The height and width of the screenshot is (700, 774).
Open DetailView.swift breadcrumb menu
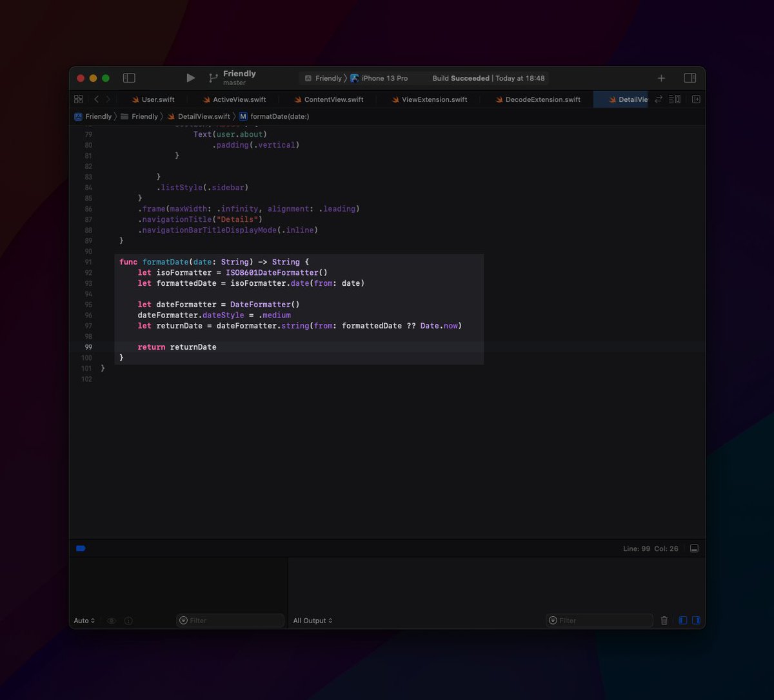(199, 117)
